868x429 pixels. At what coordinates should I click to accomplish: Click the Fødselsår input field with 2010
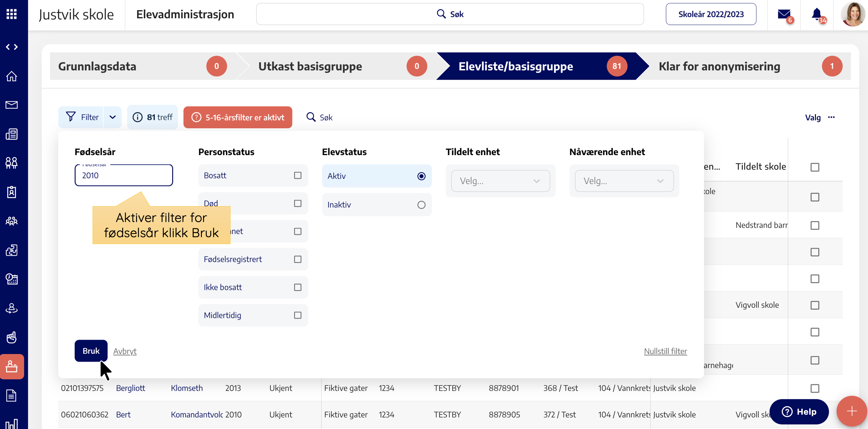click(x=124, y=175)
